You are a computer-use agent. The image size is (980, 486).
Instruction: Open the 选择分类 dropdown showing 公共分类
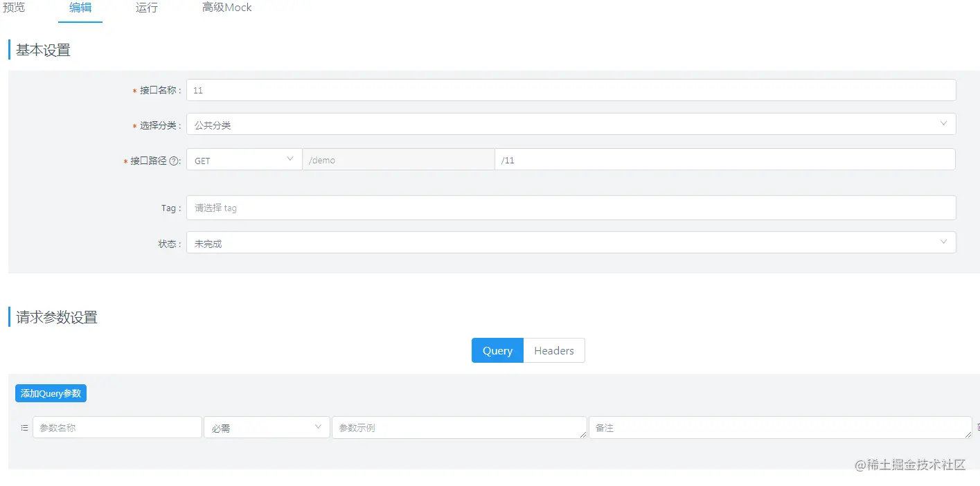[571, 124]
